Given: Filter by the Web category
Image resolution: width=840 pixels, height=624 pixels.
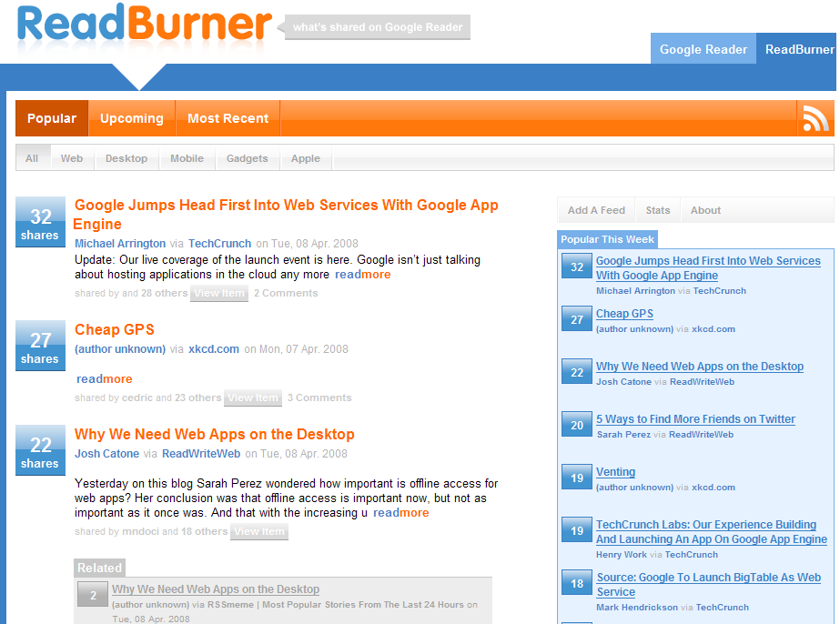Looking at the screenshot, I should click(72, 158).
